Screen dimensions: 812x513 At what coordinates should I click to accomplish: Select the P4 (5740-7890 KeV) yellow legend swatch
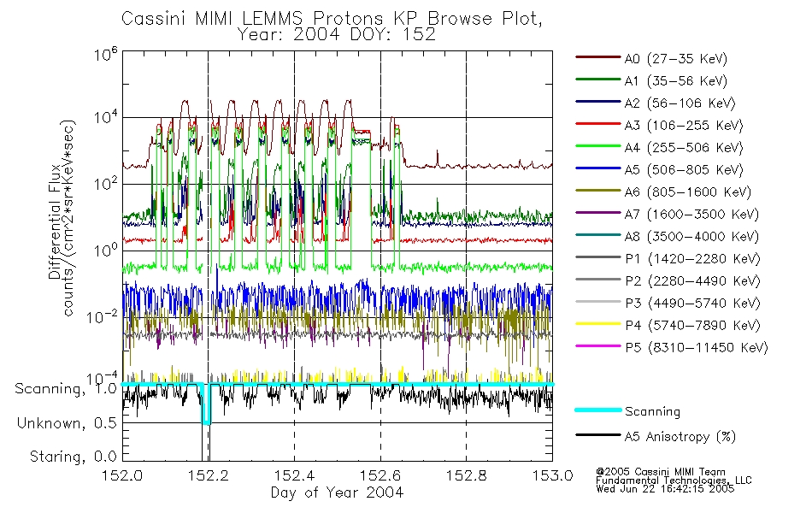tap(597, 324)
